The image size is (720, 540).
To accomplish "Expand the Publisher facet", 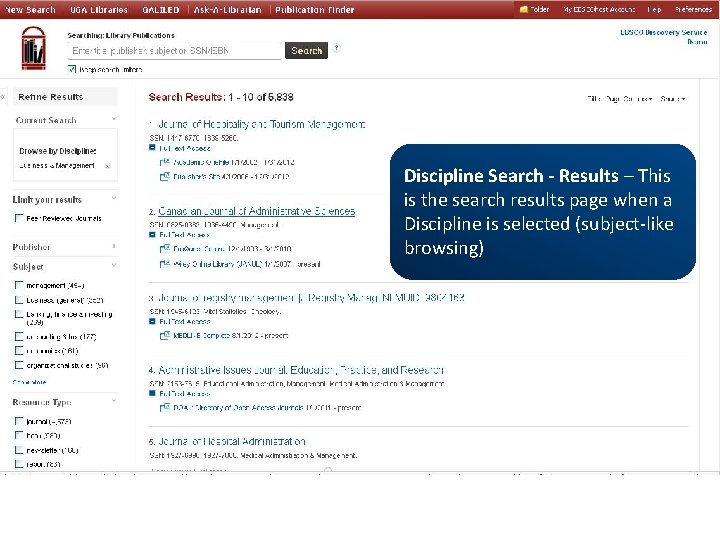I will [114, 247].
